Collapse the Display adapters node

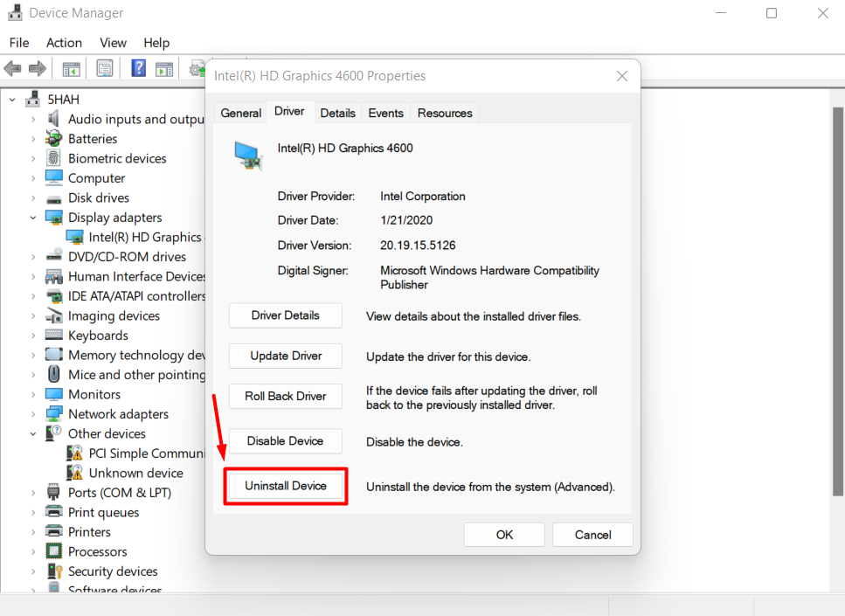tap(33, 218)
